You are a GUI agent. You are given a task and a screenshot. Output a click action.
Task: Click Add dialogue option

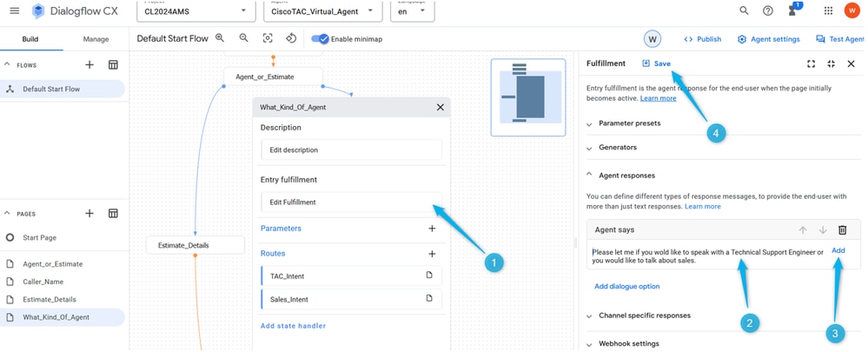(x=626, y=287)
